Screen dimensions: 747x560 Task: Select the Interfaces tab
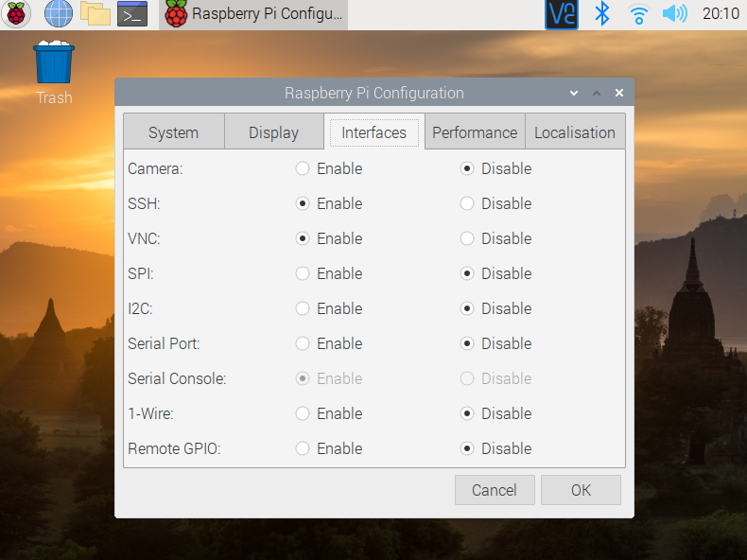coord(374,132)
